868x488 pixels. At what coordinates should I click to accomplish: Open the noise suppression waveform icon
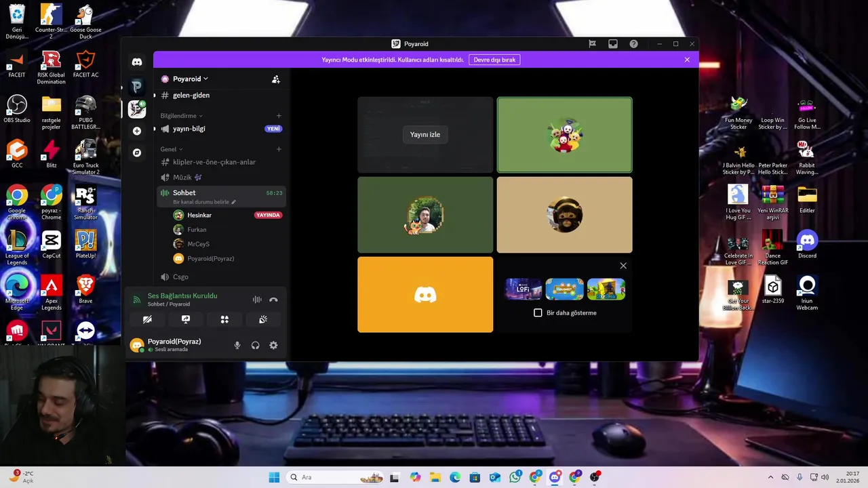257,300
